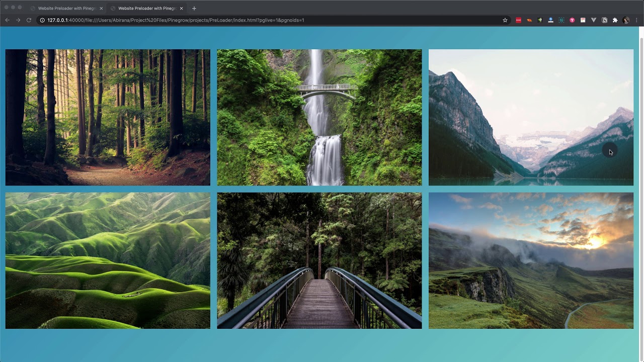This screenshot has height=362, width=644.
Task: Click the orange parallelogram extension icon
Action: point(529,20)
